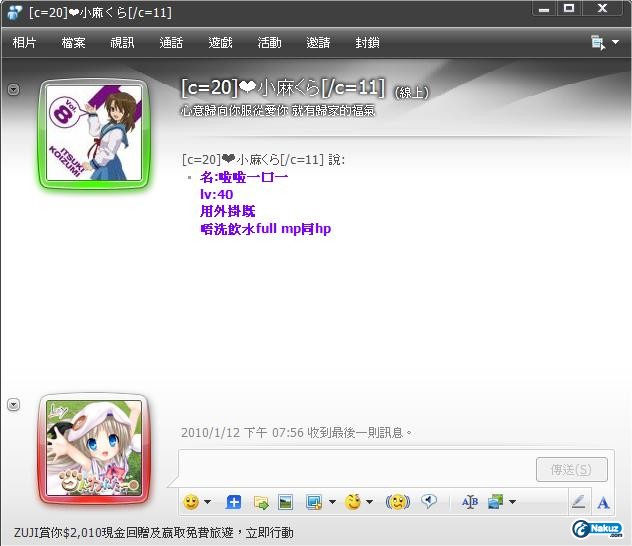Expand the background scene dropdown arrow
Viewport: 632px width, 546px height.
(512, 502)
